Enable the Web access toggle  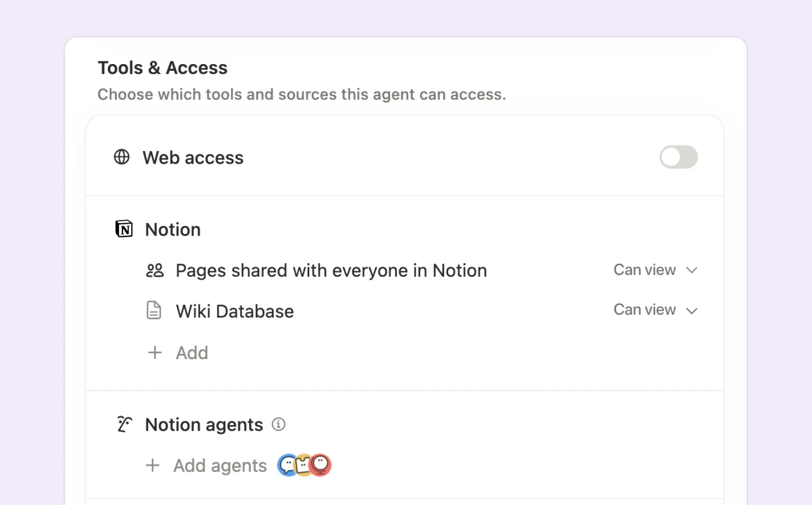pyautogui.click(x=678, y=157)
